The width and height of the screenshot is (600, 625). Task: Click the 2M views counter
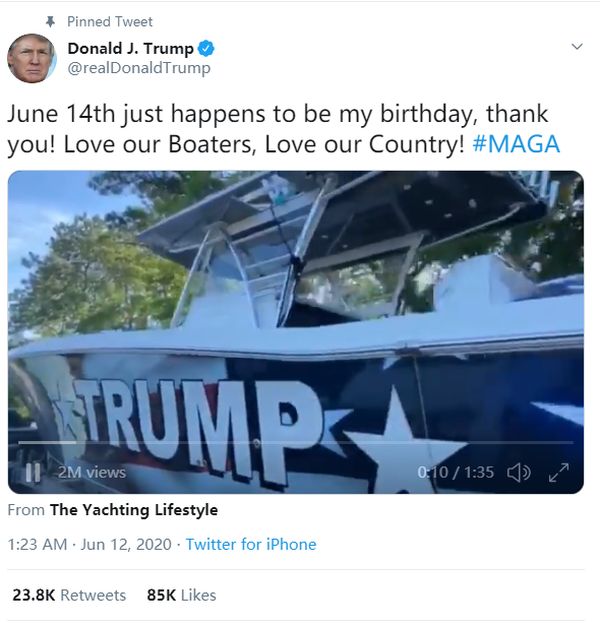point(91,472)
